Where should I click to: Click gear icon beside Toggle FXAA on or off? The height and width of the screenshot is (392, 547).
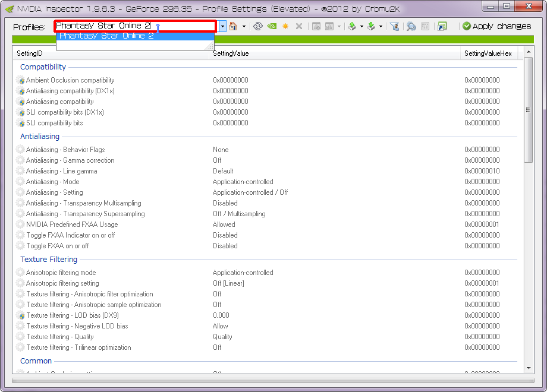(x=21, y=246)
